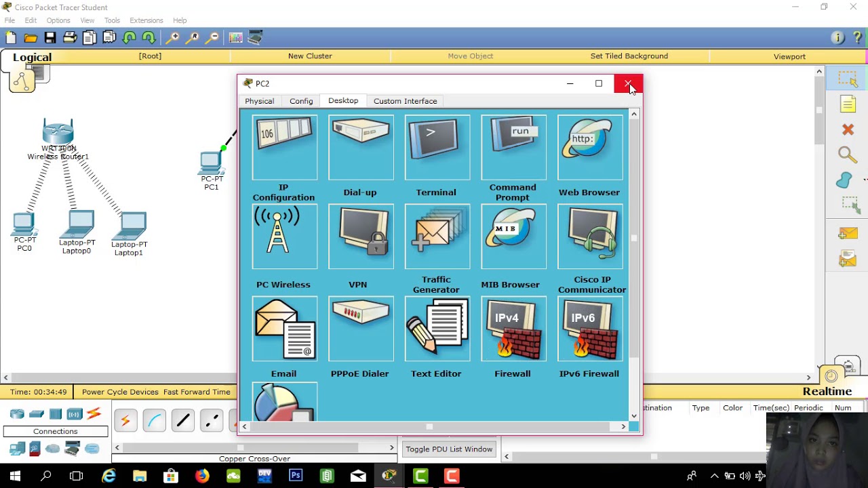Click the Print toolbar icon
The width and height of the screenshot is (868, 488).
click(x=70, y=38)
